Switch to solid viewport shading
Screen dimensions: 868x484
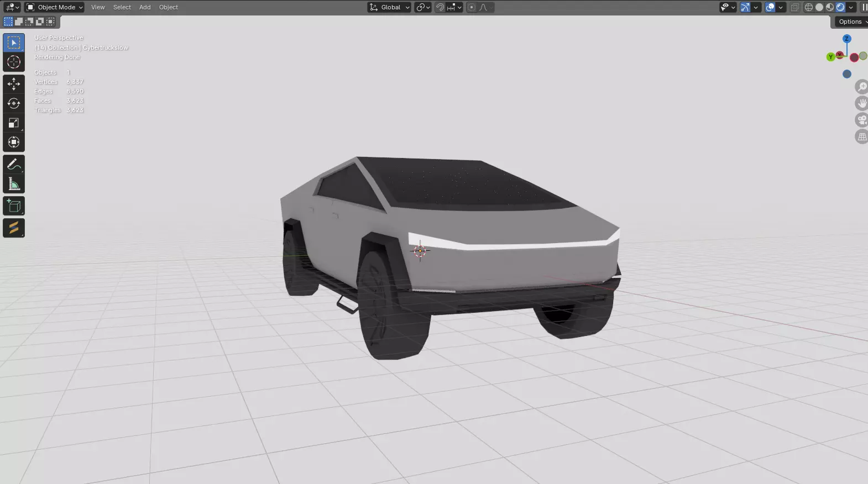[819, 7]
